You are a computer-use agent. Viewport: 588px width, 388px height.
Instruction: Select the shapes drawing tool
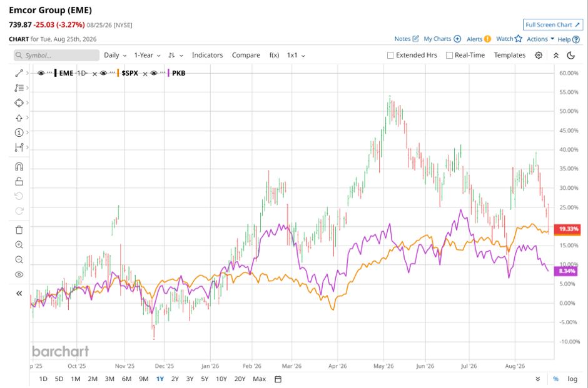pos(19,102)
